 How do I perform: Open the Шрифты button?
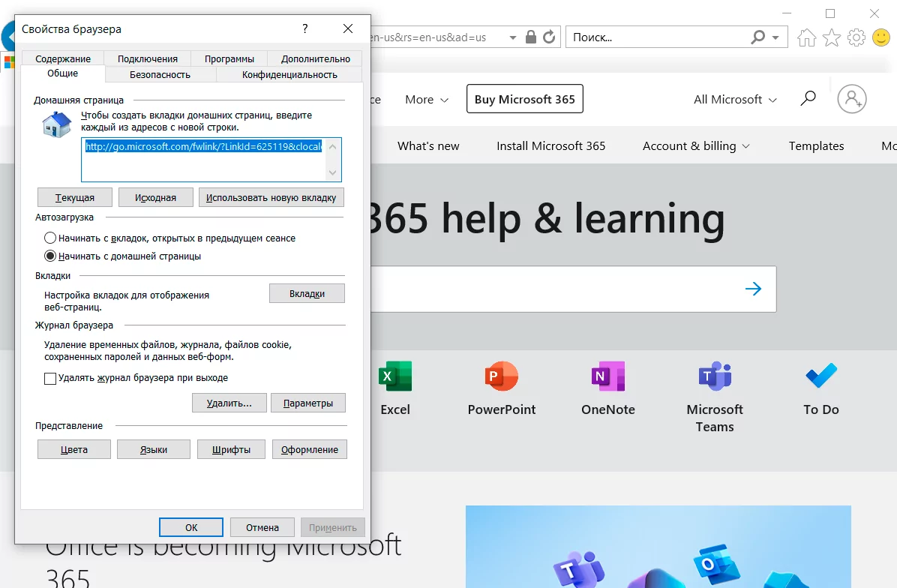click(232, 449)
